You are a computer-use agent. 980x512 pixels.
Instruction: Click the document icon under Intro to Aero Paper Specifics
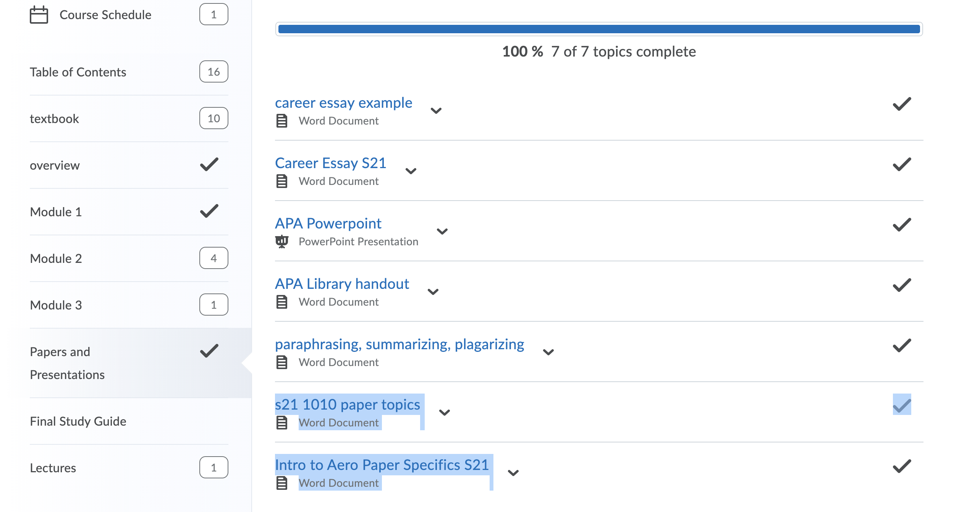click(x=282, y=483)
